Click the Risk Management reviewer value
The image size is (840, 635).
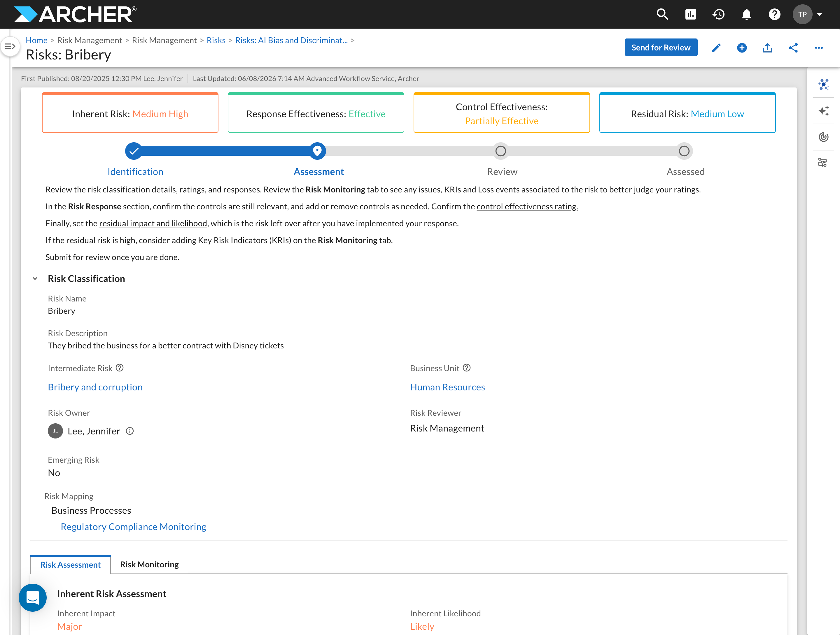tap(447, 428)
